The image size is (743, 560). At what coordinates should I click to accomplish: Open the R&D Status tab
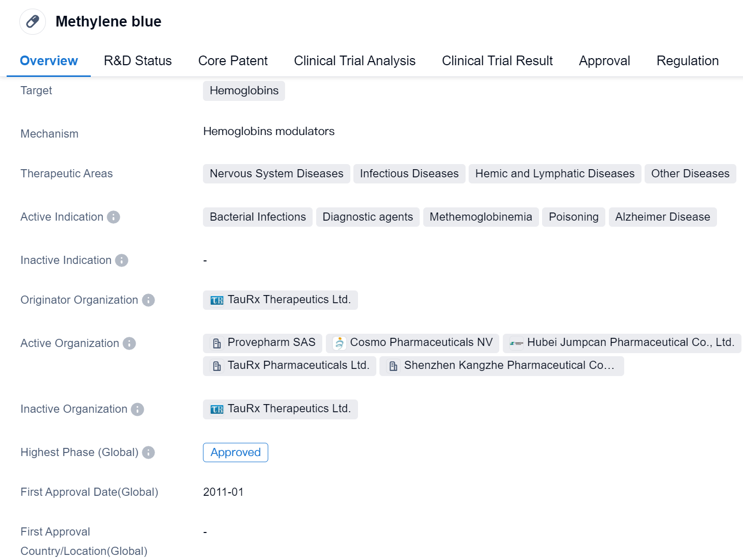click(138, 61)
